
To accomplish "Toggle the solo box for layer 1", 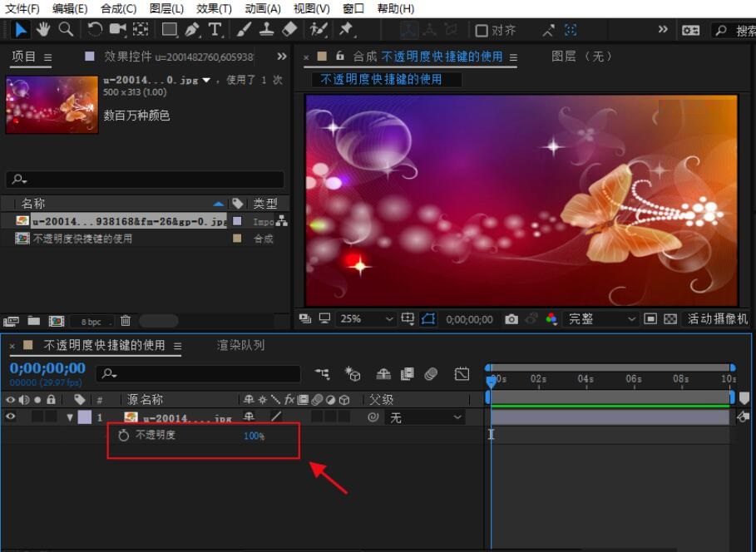I will (37, 417).
